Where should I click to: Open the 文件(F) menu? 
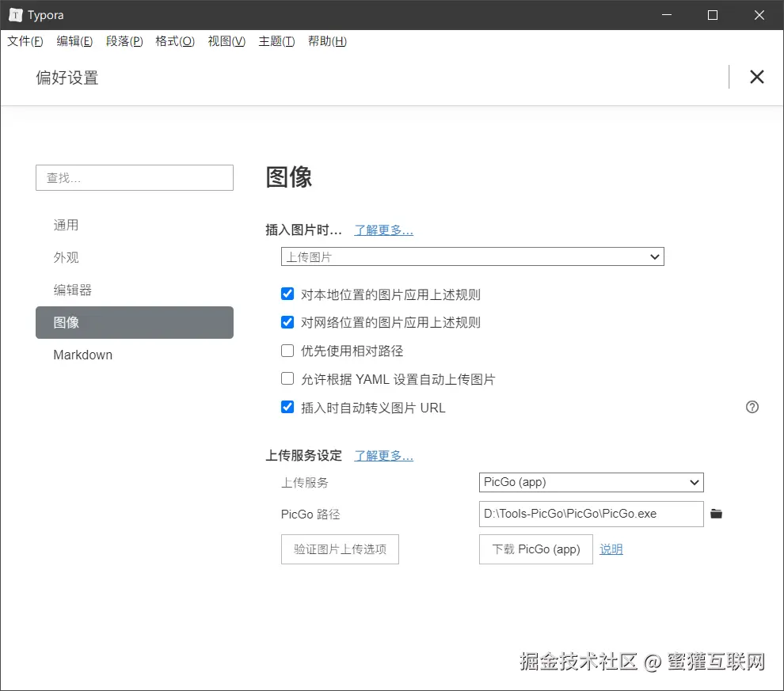25,41
